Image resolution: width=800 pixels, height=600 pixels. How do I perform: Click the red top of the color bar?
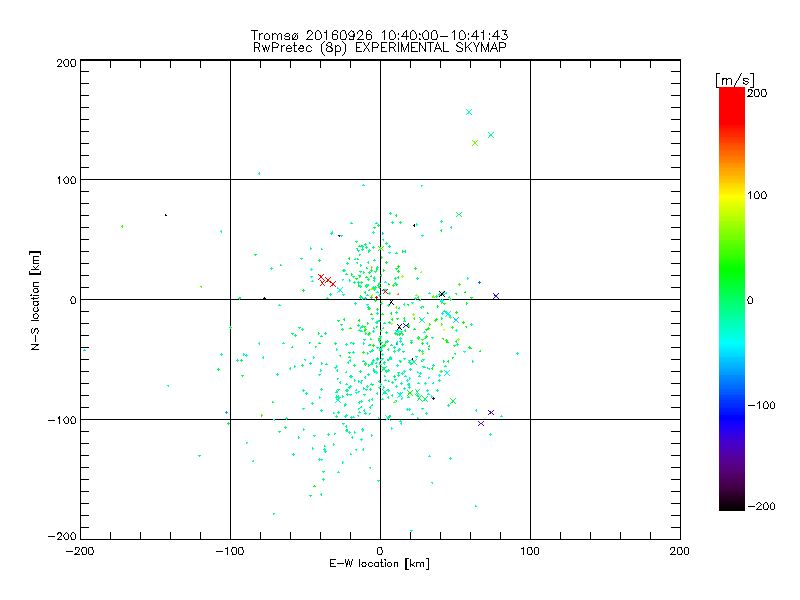(x=731, y=94)
